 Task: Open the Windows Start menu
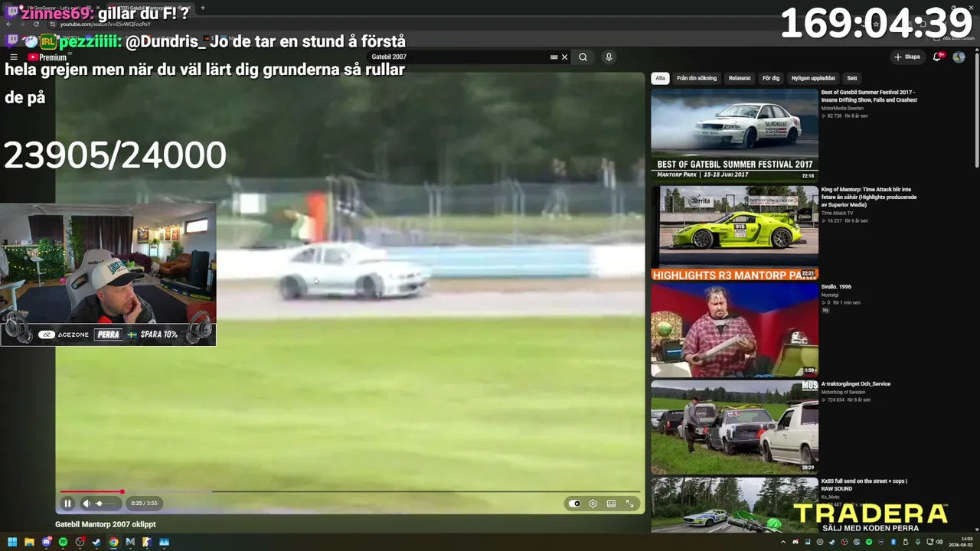tap(12, 543)
